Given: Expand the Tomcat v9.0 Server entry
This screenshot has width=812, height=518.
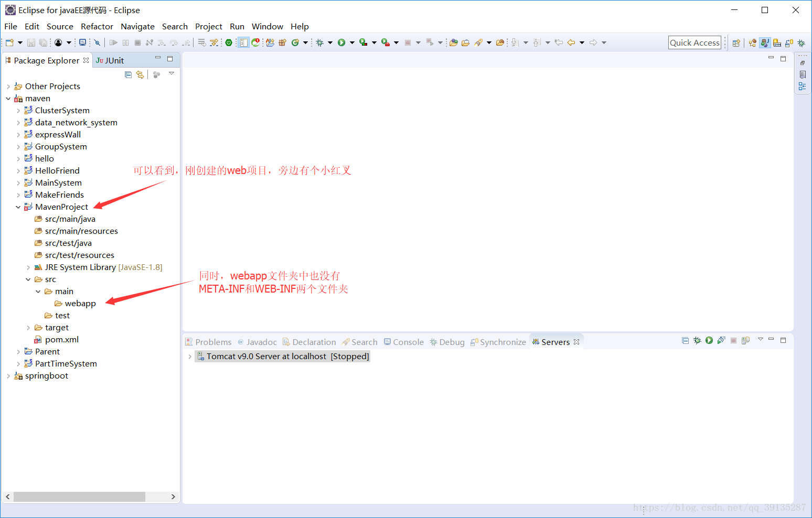Looking at the screenshot, I should [189, 357].
